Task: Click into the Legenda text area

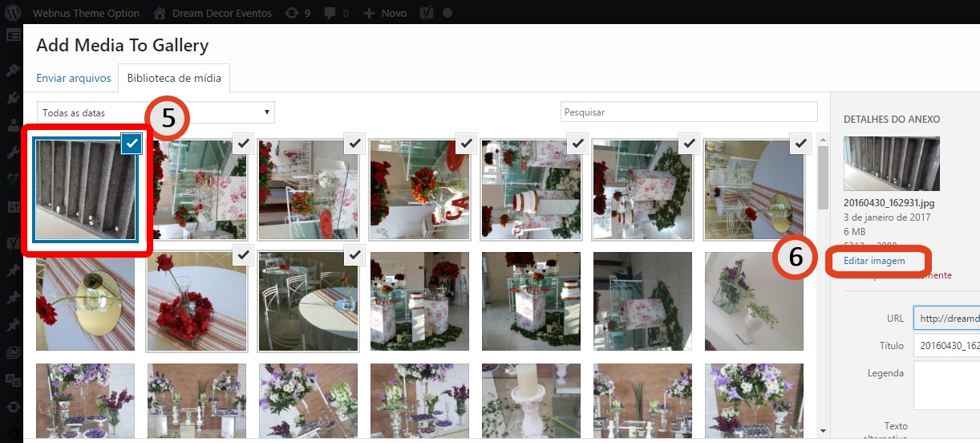Action: pos(946,386)
